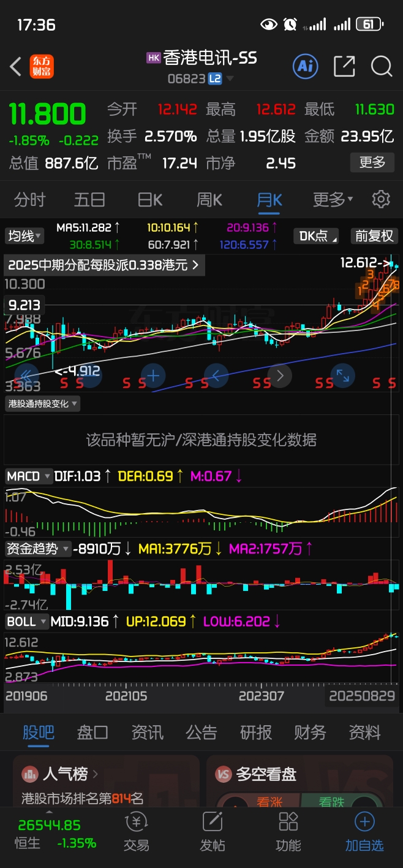Open the Ai assistant icon

pos(305,66)
